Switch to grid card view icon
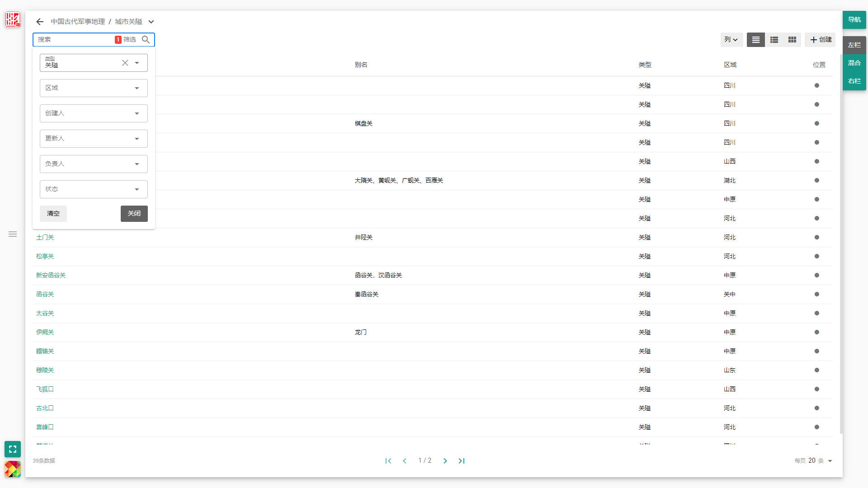Screen dimensions: 868x488 (x=792, y=40)
